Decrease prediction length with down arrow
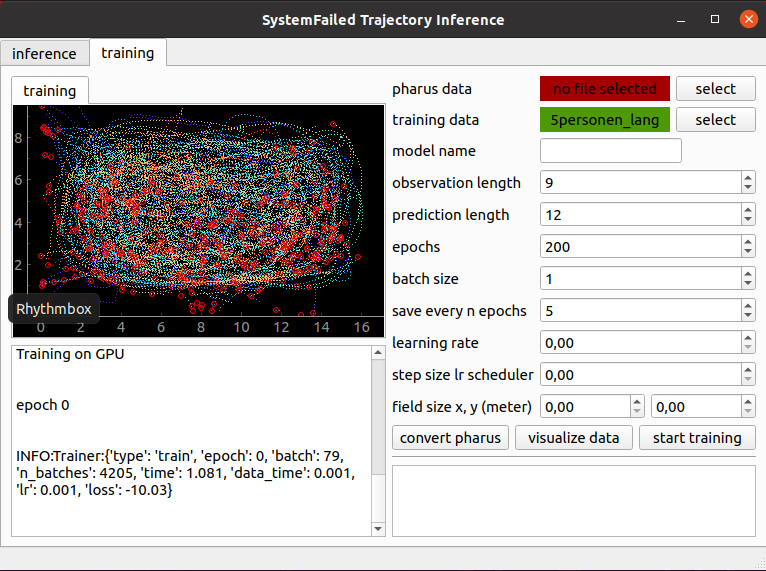The width and height of the screenshot is (766, 571). pos(748,220)
